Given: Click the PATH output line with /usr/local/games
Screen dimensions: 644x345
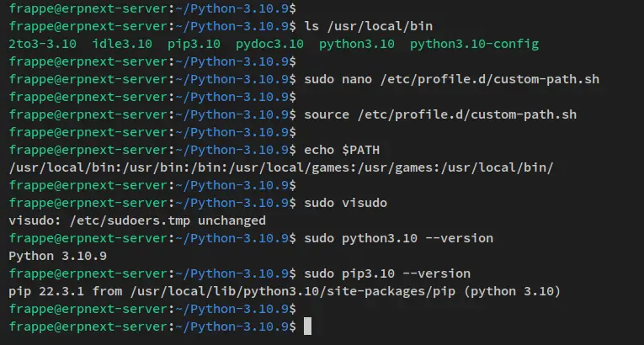Looking at the screenshot, I should click(x=281, y=167).
